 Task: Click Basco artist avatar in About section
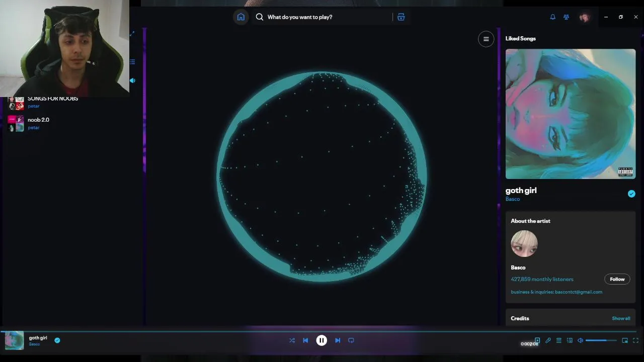click(x=524, y=244)
